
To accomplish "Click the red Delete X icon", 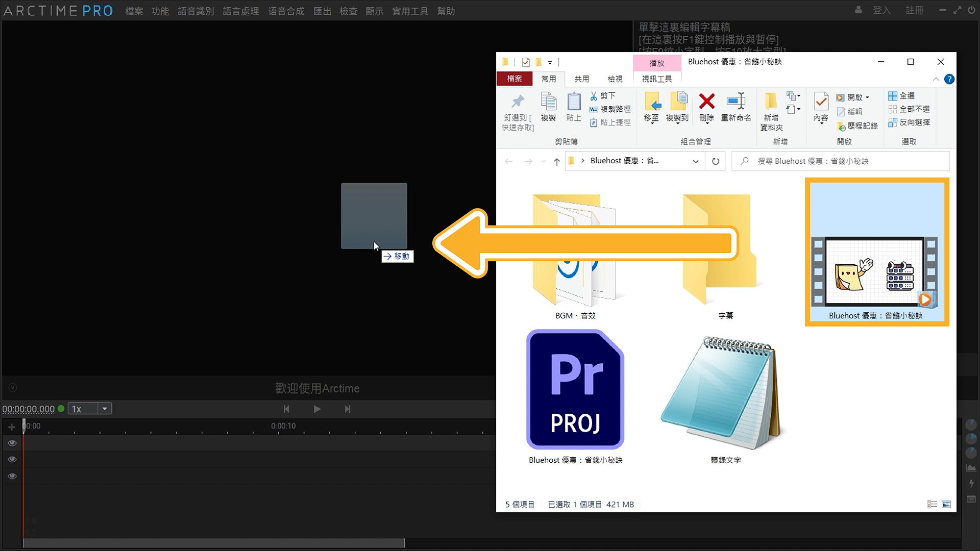I will [x=706, y=101].
